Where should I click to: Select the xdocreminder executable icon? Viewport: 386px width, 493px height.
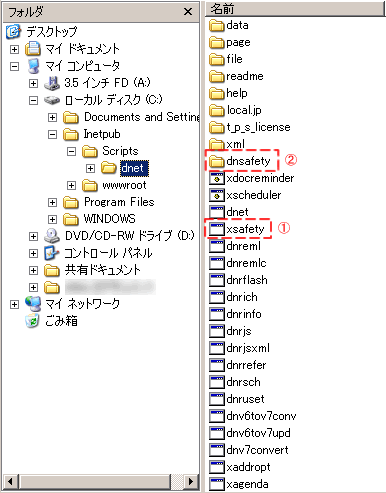216,178
